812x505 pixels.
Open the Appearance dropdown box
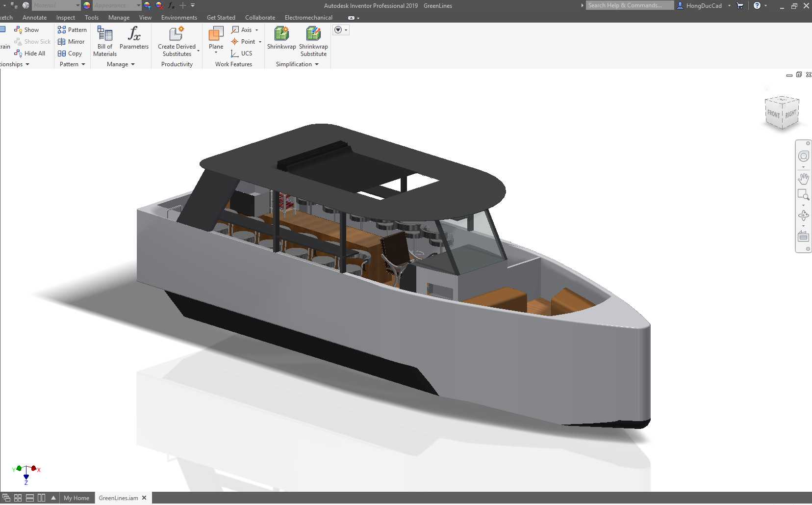[117, 5]
